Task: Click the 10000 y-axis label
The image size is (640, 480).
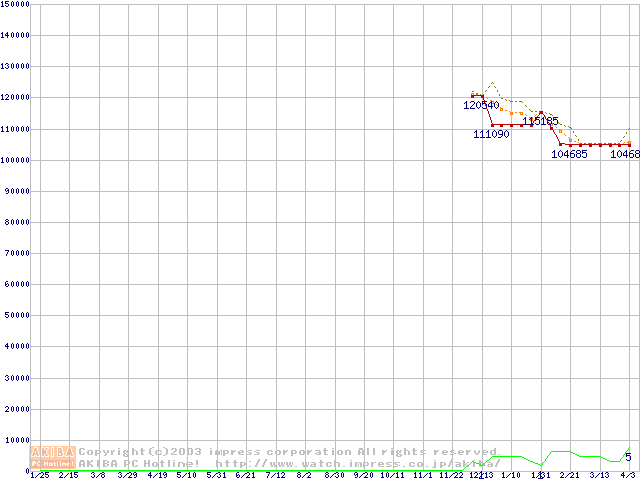Action: click(x=17, y=440)
